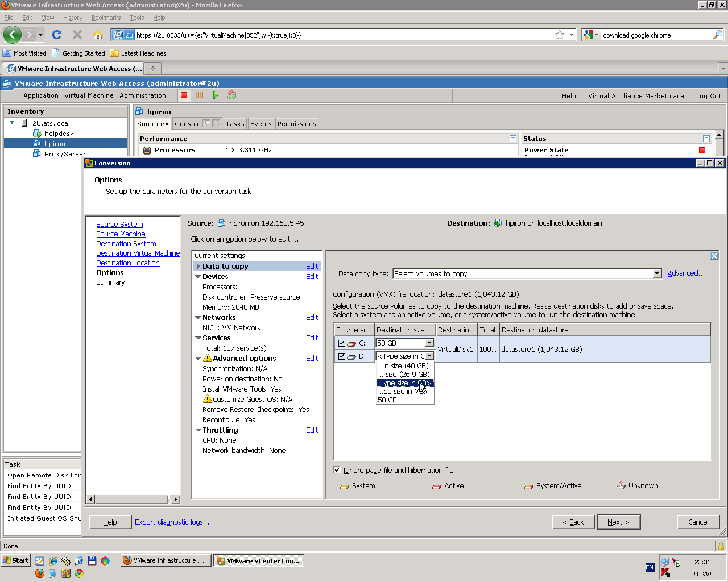This screenshot has height=582, width=728.
Task: Open the Virtual Machine menu
Action: tap(89, 95)
